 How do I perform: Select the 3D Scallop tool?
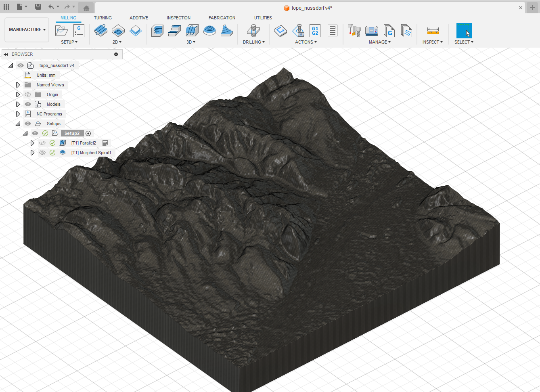coord(209,31)
